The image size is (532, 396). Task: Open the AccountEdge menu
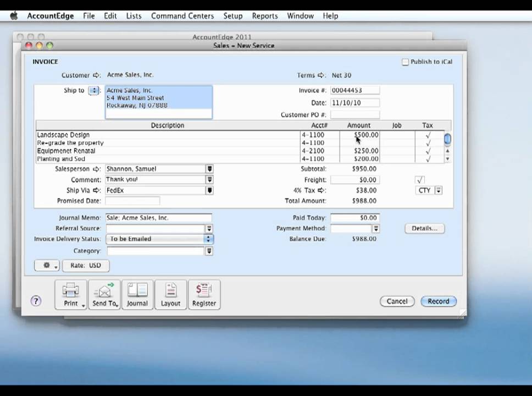tap(50, 16)
